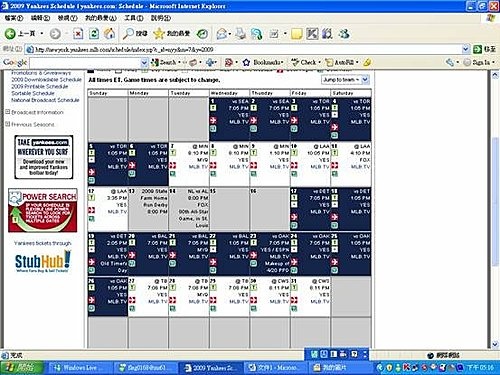Image resolution: width=500 pixels, height=375 pixels.
Task: Open the History button in toolbar
Action: [202, 34]
